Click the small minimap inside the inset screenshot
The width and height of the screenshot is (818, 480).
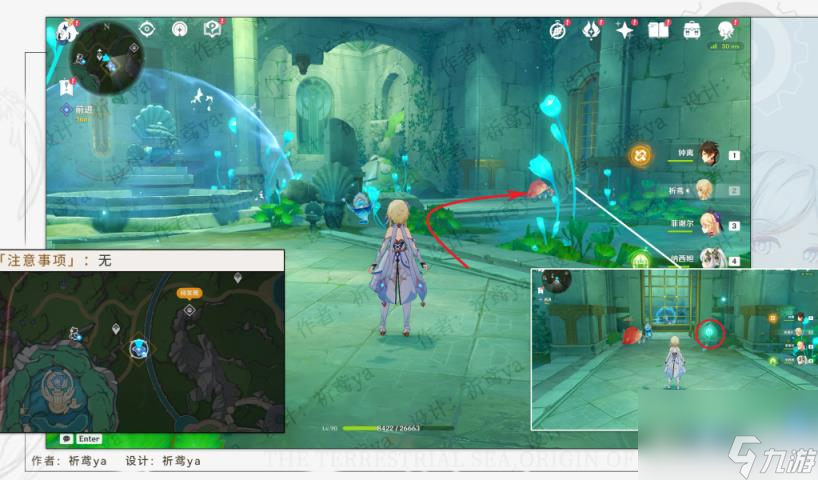[x=556, y=281]
